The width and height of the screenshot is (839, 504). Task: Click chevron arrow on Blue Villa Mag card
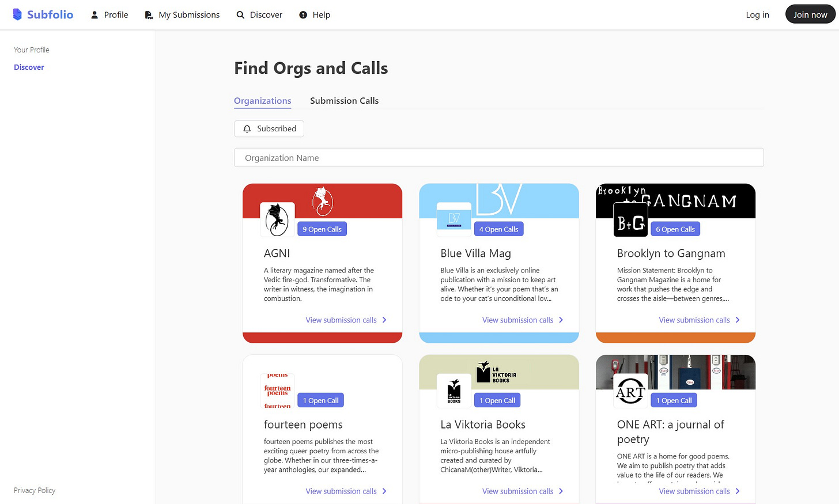pyautogui.click(x=561, y=320)
